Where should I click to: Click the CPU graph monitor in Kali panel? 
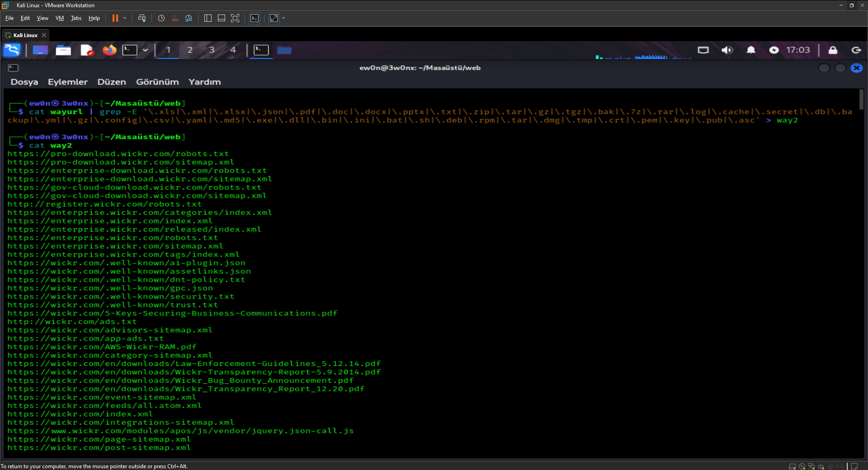pyautogui.click(x=643, y=56)
